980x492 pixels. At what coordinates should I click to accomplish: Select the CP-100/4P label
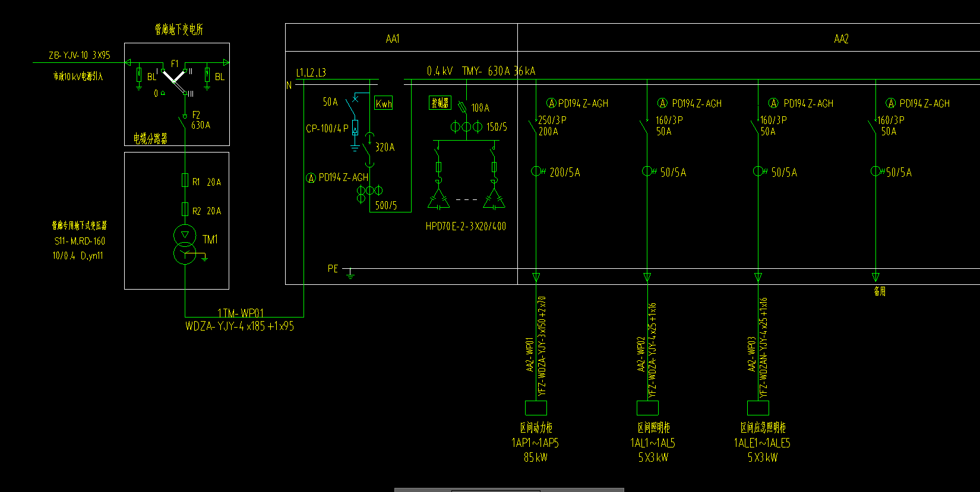tap(327, 128)
